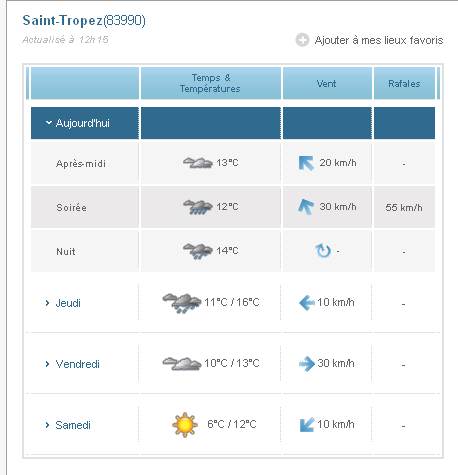Viewport: 458px width, 475px height.
Task: Click the sun icon for Samedi
Action: [185, 425]
